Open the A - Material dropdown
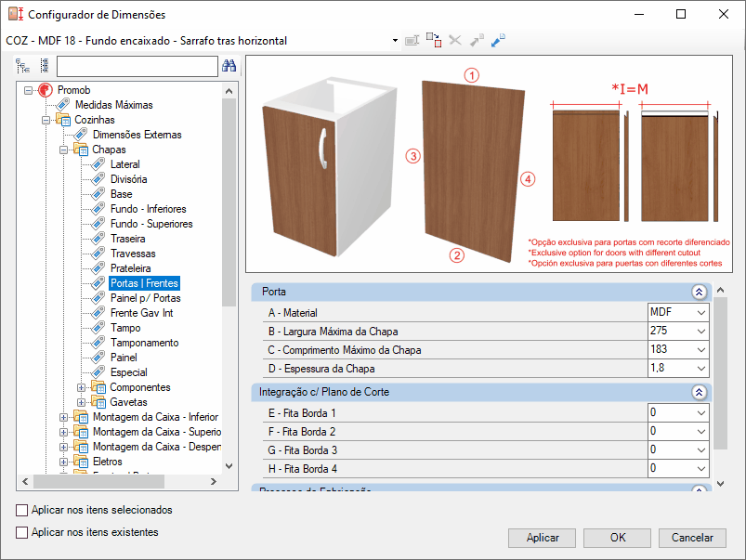Image resolution: width=746 pixels, height=560 pixels. 700,313
